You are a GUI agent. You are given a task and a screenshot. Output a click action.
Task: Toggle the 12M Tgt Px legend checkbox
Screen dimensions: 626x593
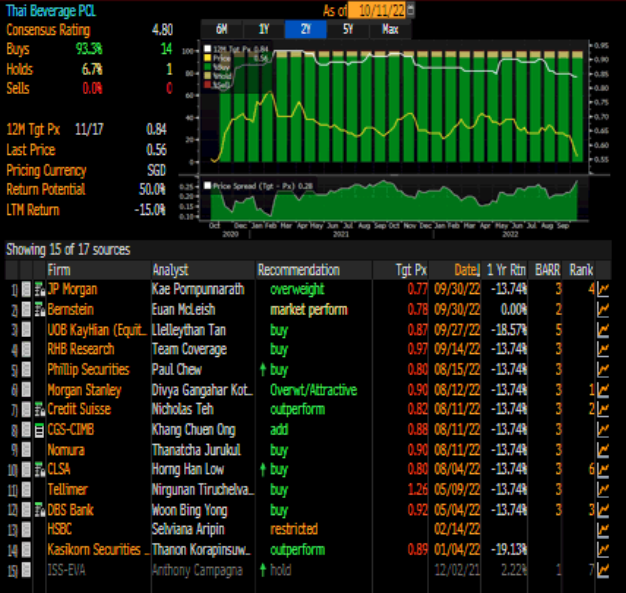coord(208,49)
